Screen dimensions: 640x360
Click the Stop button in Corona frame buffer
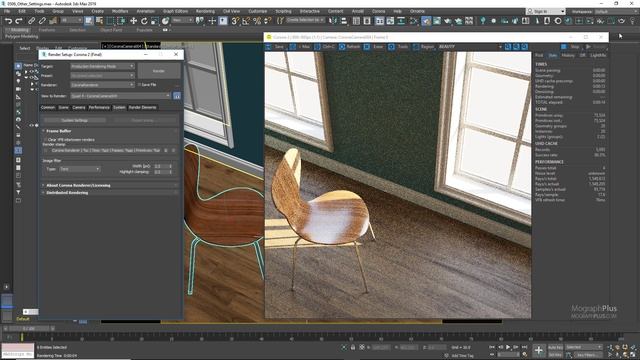point(571,47)
